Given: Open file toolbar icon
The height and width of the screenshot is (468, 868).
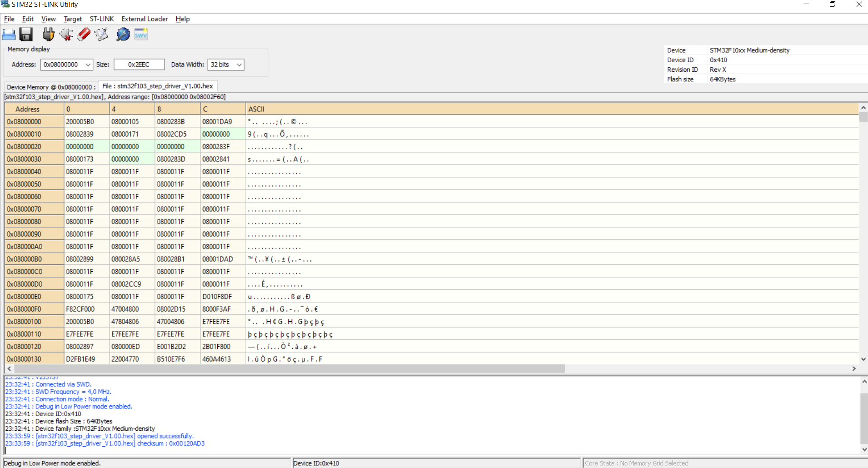Looking at the screenshot, I should [9, 35].
